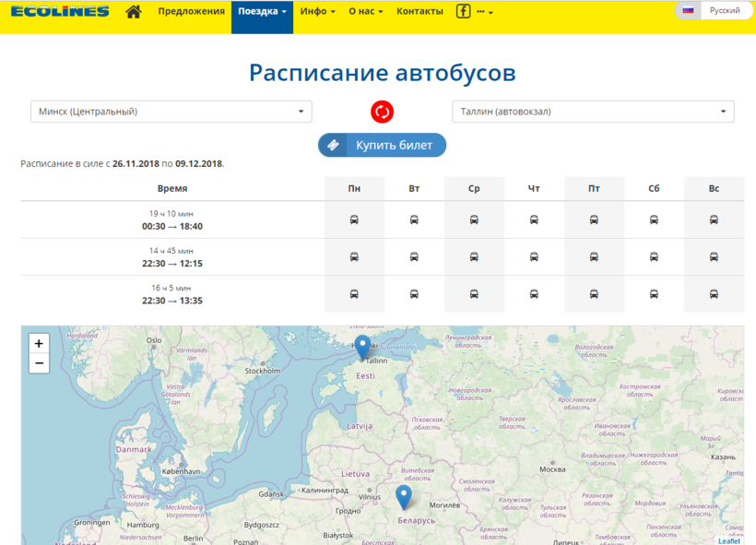Click Sunday bus icon for 22:30 → 13:35
Viewport: 756px width, 545px height.
(714, 294)
